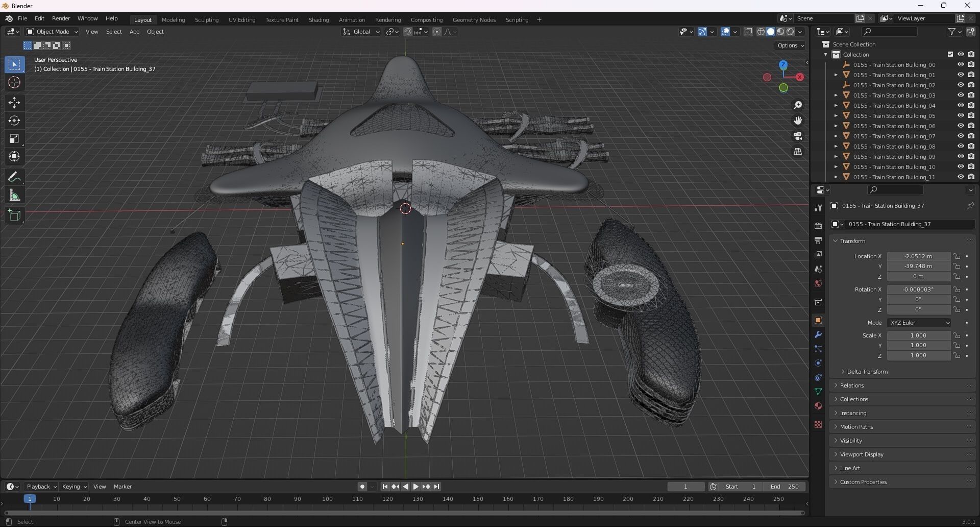Expand the Viewport Display panel
The width and height of the screenshot is (980, 531).
[x=861, y=454]
